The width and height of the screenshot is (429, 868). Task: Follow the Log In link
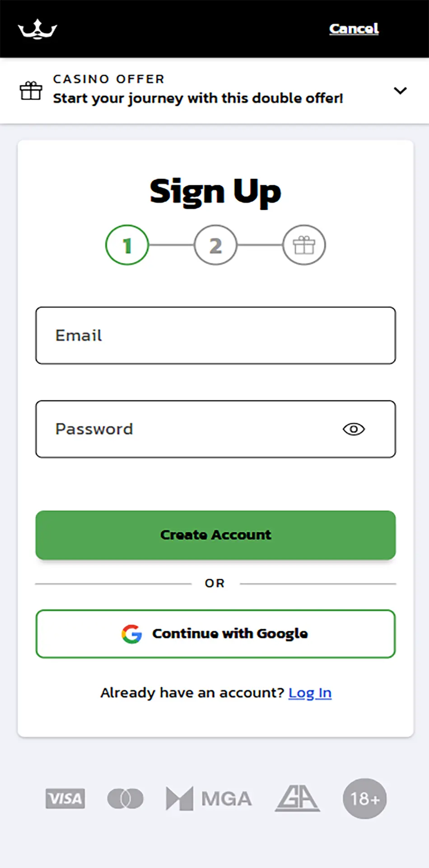tap(310, 693)
